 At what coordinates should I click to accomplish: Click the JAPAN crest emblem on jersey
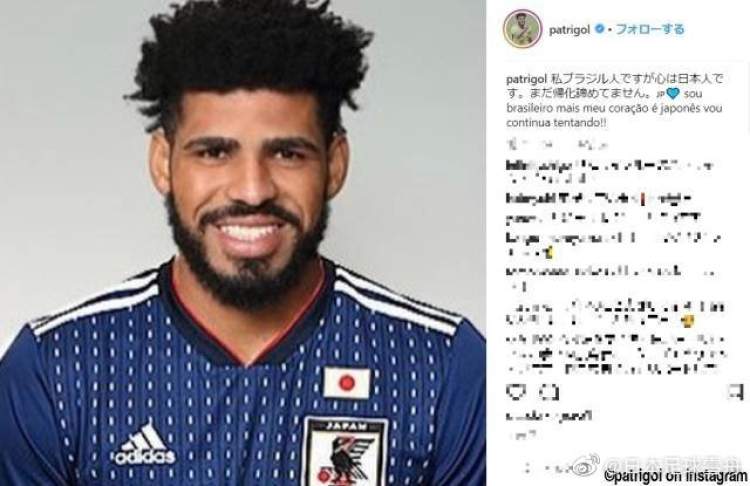click(345, 452)
